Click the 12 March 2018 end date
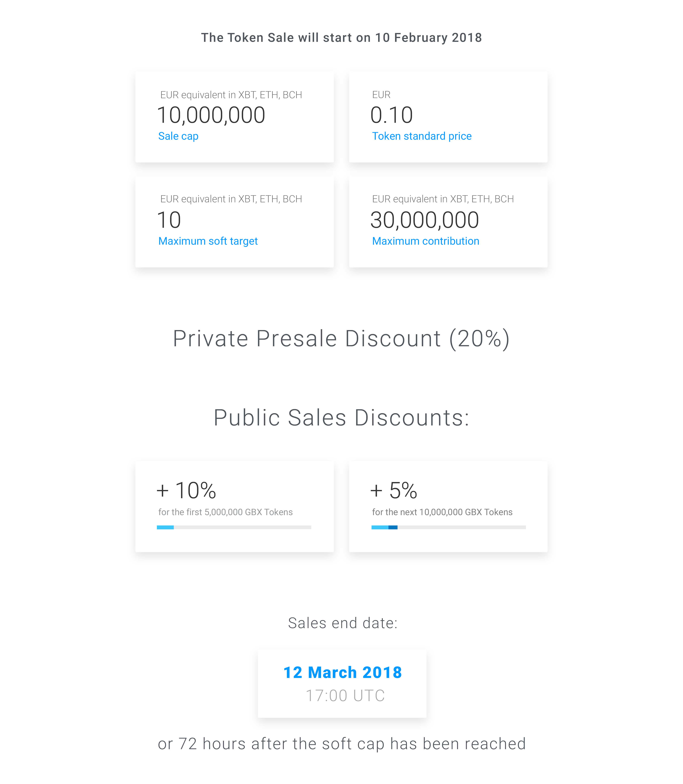This screenshot has width=683, height=784. (x=342, y=672)
